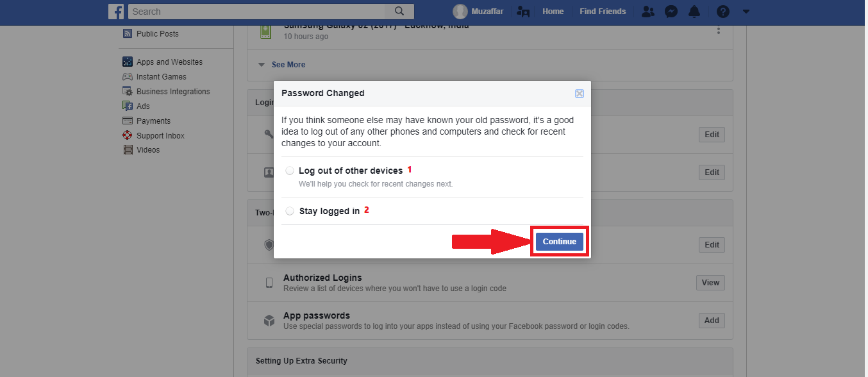Go to Find Friends
This screenshot has width=868, height=377.
coord(603,11)
